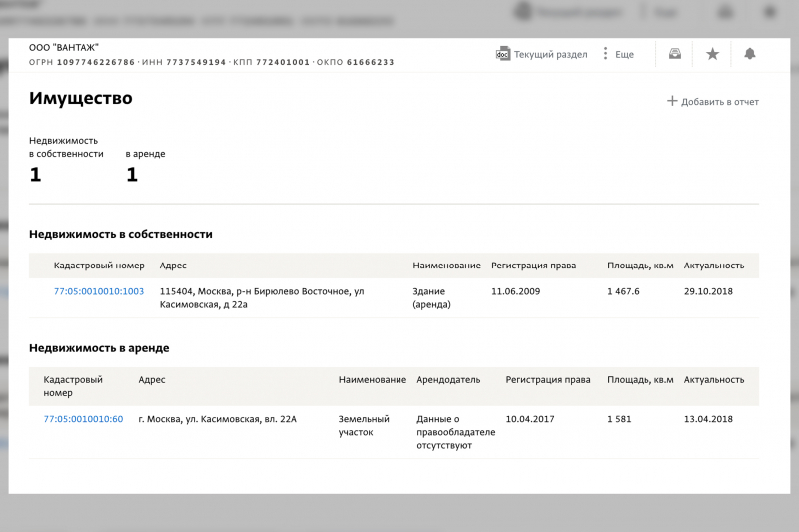Click registration date 11.06.2009

click(x=515, y=291)
